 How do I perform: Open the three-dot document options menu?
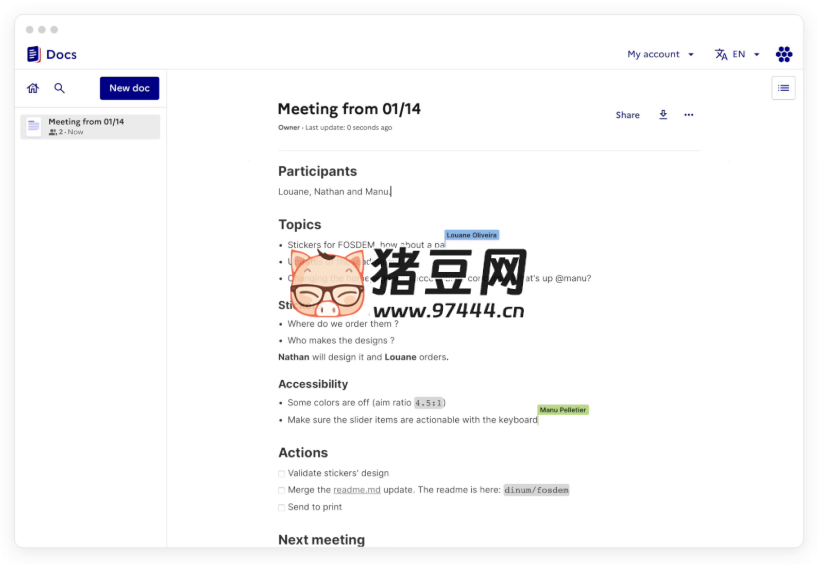click(689, 115)
